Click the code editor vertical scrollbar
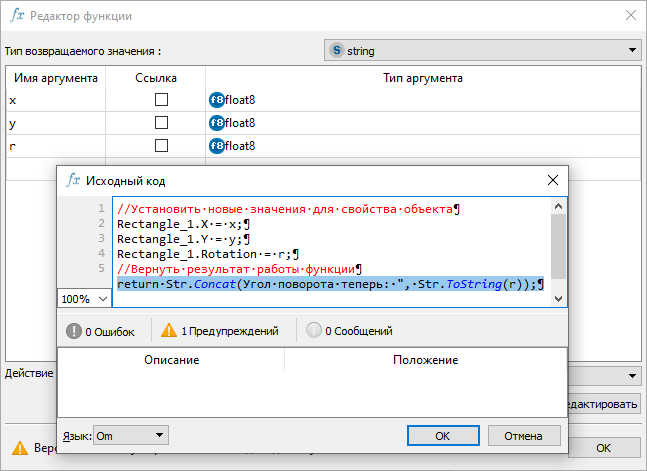The image size is (647, 471). tap(559, 245)
